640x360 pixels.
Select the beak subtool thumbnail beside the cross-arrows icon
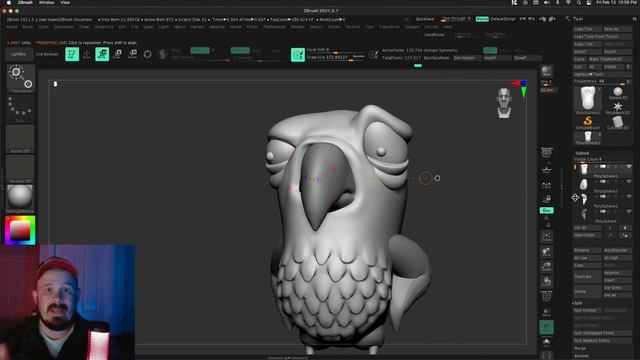pos(584,199)
